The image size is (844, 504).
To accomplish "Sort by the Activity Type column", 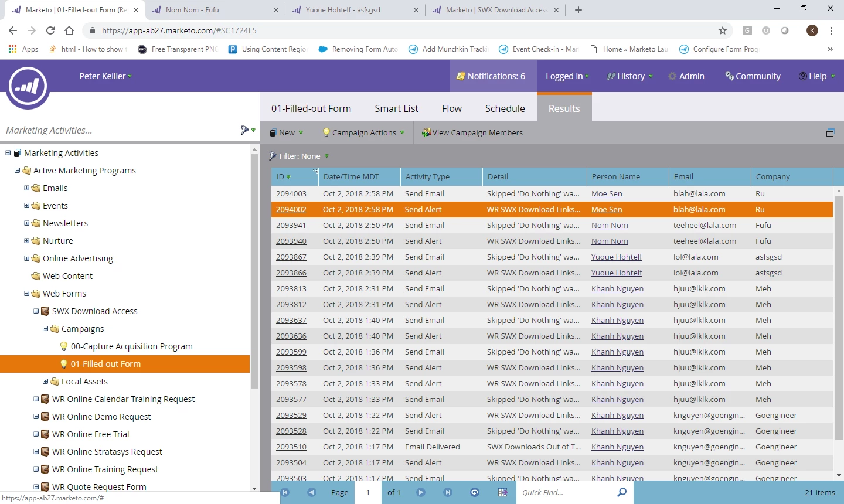I will coord(441,177).
